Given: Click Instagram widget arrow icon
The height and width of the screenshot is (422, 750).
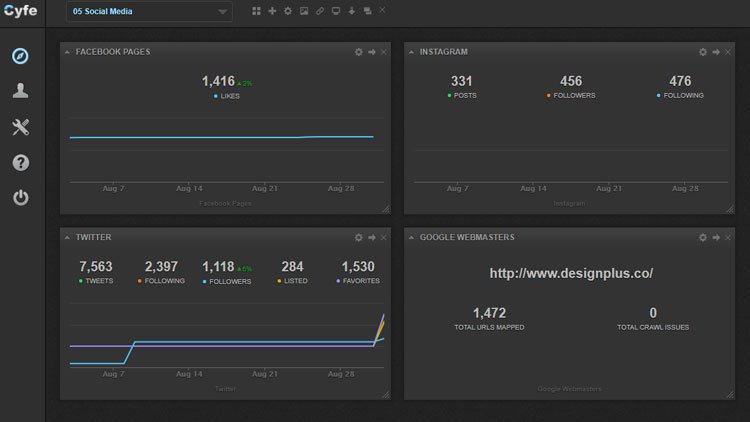Looking at the screenshot, I should [716, 52].
